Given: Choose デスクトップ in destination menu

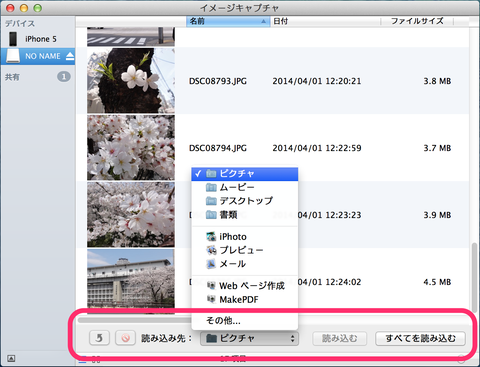Looking at the screenshot, I should [x=245, y=201].
